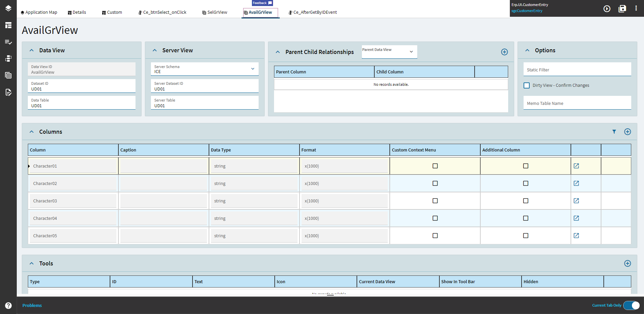Screen dimensions: 644x314
Task: Open the vertical three-dot overflow menu
Action: (636, 8)
